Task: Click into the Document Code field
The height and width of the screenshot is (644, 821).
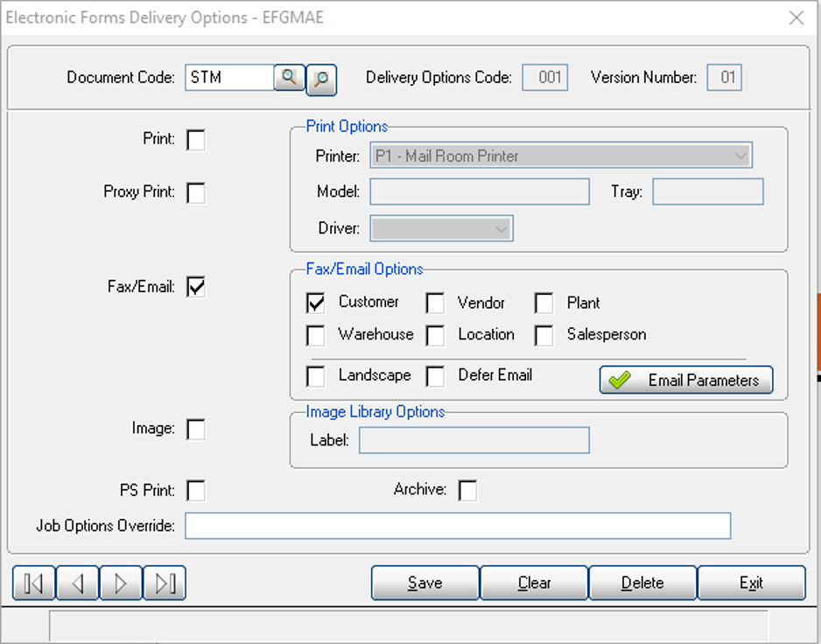Action: pyautogui.click(x=230, y=78)
